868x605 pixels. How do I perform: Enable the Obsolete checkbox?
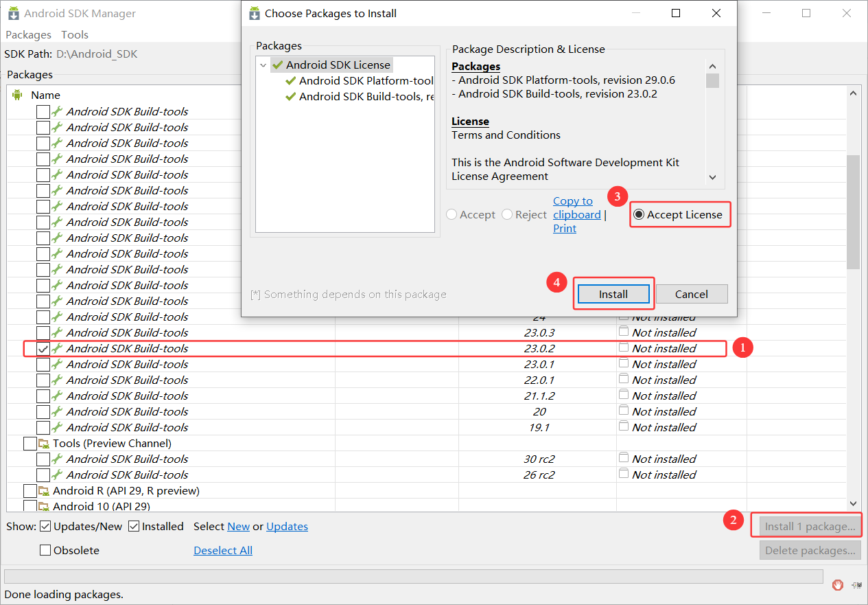point(45,549)
